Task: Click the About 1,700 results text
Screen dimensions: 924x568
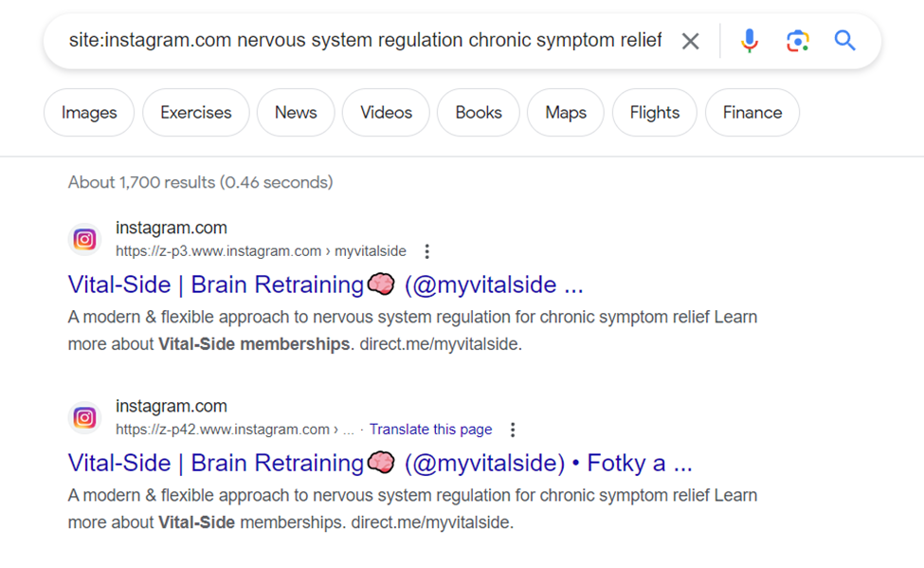Action: [x=200, y=182]
